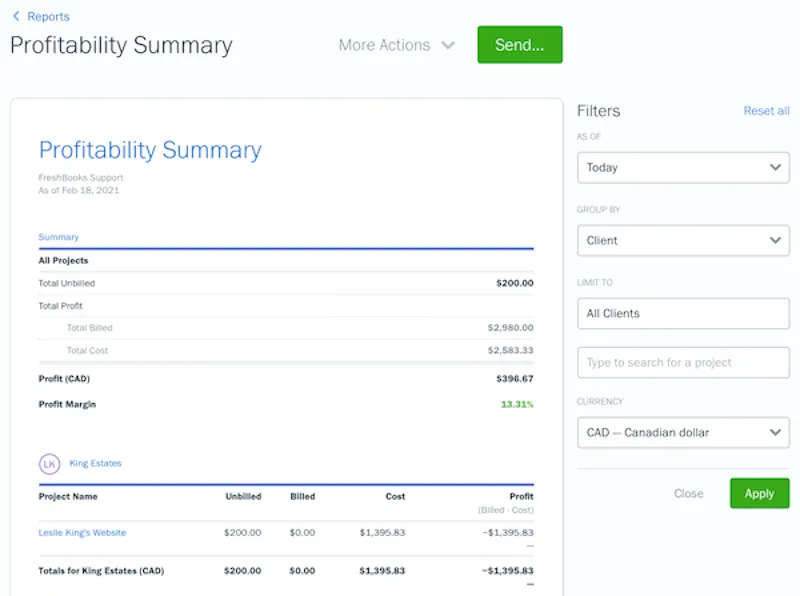Close the Filters panel
This screenshot has width=800, height=596.
pos(688,493)
